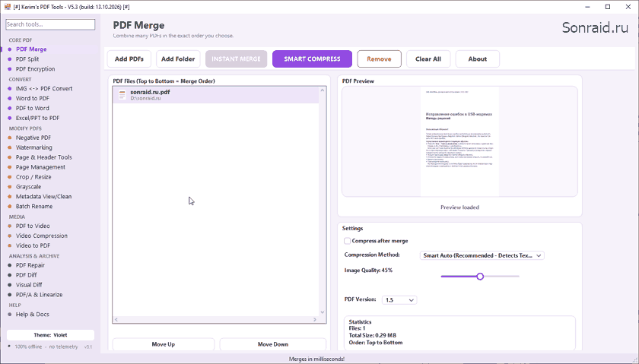Click Add PDFs button
The width and height of the screenshot is (639, 364).
coord(129,59)
